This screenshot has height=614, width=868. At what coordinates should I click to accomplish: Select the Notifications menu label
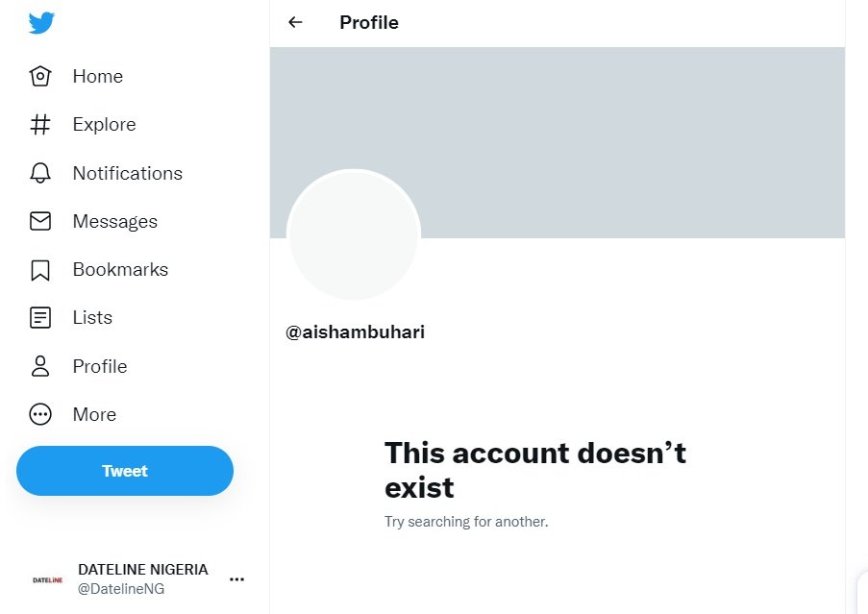click(128, 173)
